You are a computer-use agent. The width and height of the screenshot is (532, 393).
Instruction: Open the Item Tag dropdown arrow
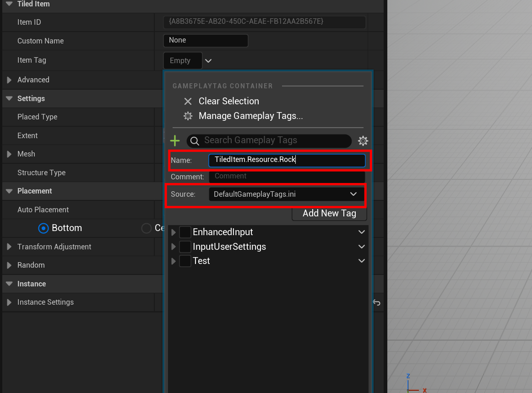[x=208, y=61]
